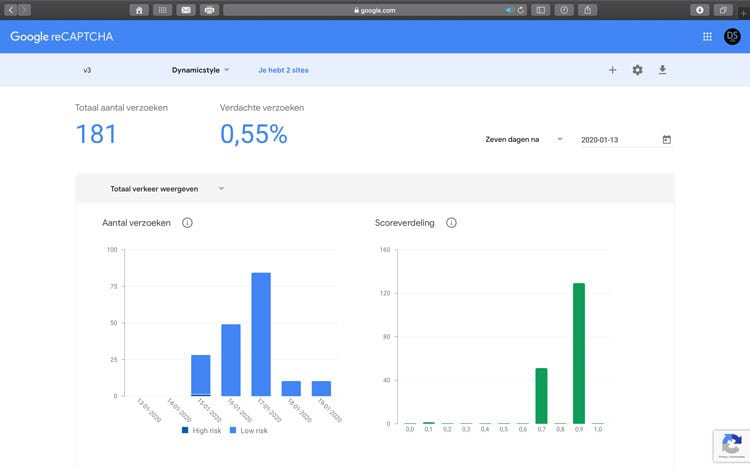This screenshot has height=469, width=750.
Task: Click the 'Aantal verzoeken' chart title
Action: coord(136,223)
